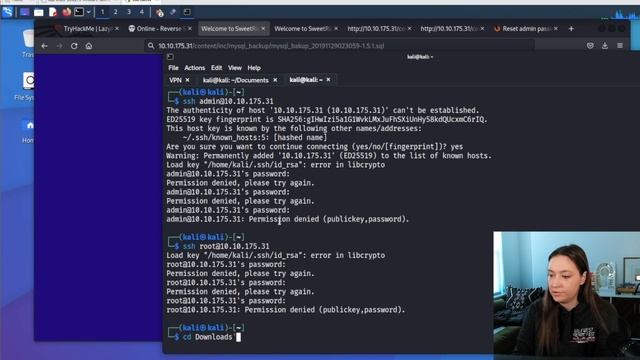Viewport: 640px width, 360px height.
Task: Go to the Firefox home page
Action: [x=89, y=46]
